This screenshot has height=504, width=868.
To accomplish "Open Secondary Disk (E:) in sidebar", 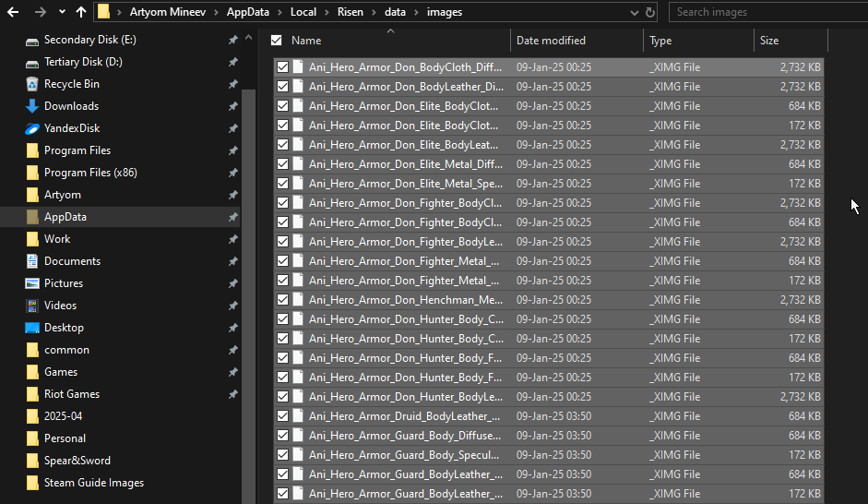I will pos(89,40).
